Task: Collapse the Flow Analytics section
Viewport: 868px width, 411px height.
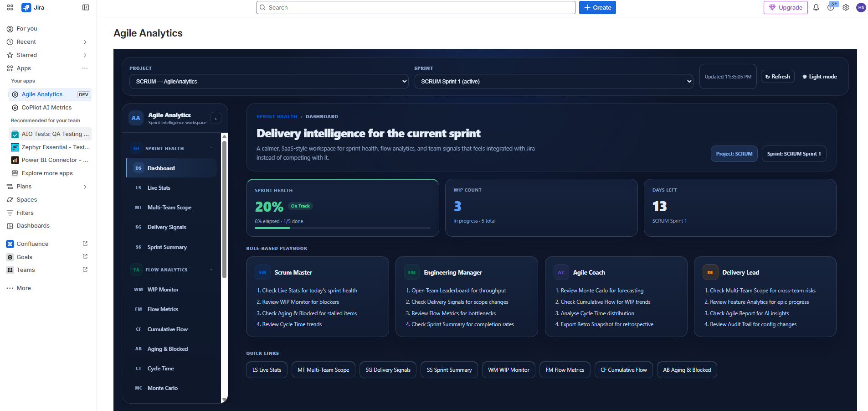Action: click(211, 270)
